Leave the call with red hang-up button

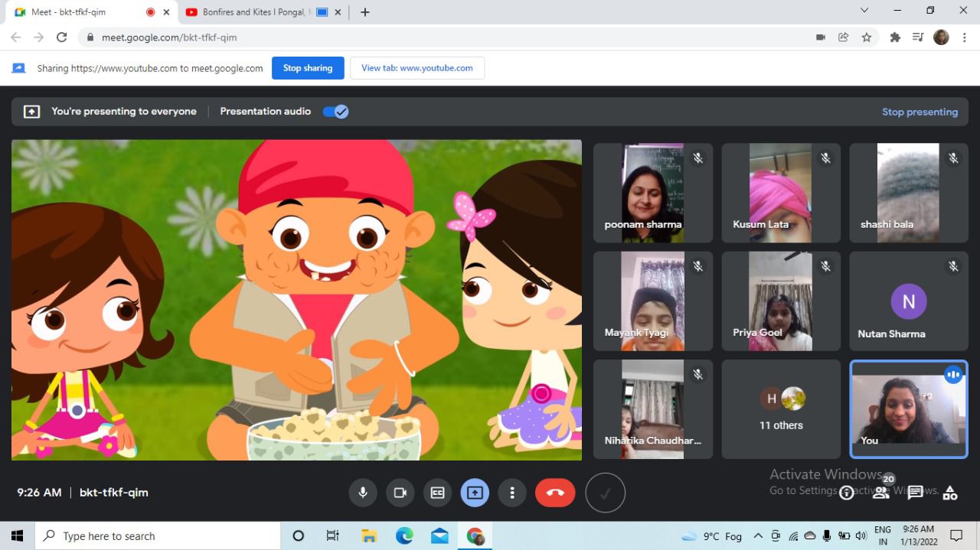tap(555, 493)
